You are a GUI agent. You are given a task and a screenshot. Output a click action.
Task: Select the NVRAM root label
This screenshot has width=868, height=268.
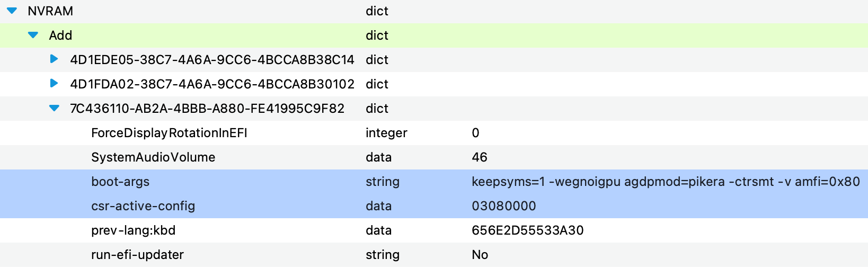point(50,11)
